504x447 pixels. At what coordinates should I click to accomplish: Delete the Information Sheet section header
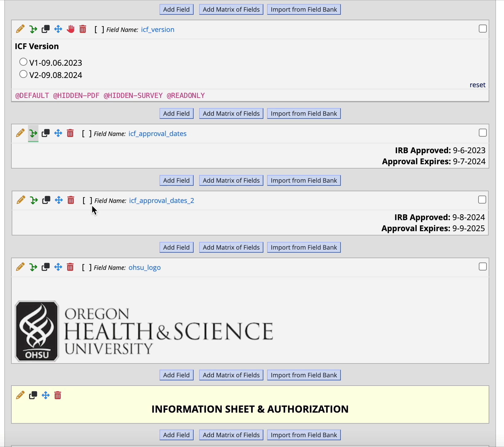(x=57, y=395)
